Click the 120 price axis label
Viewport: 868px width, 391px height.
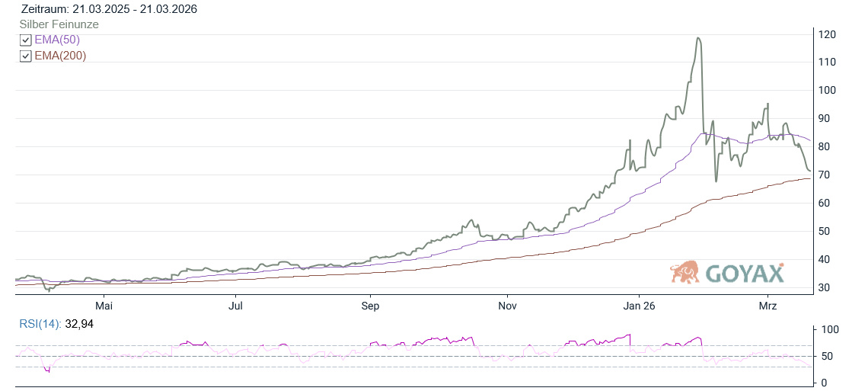tap(828, 34)
